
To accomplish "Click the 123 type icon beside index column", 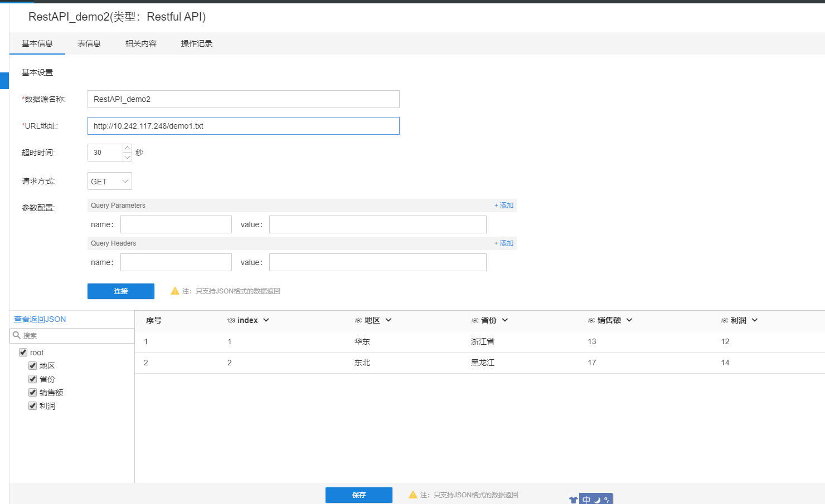I will coord(231,321).
